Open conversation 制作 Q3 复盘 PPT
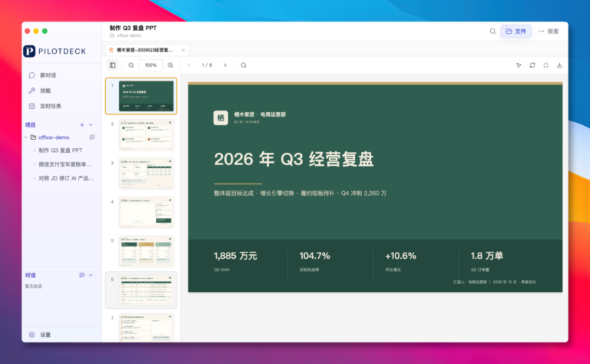The image size is (590, 364). [x=60, y=151]
